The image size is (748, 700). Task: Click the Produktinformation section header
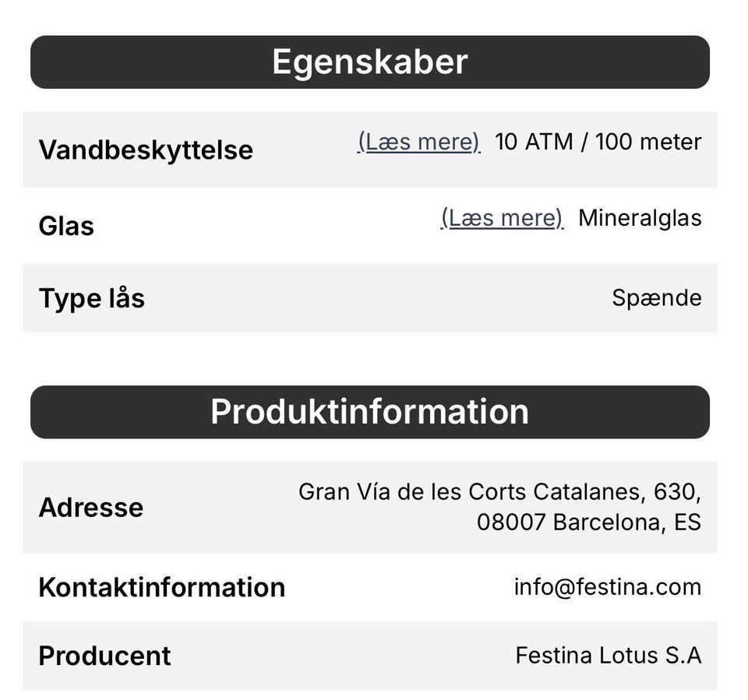[x=370, y=412]
